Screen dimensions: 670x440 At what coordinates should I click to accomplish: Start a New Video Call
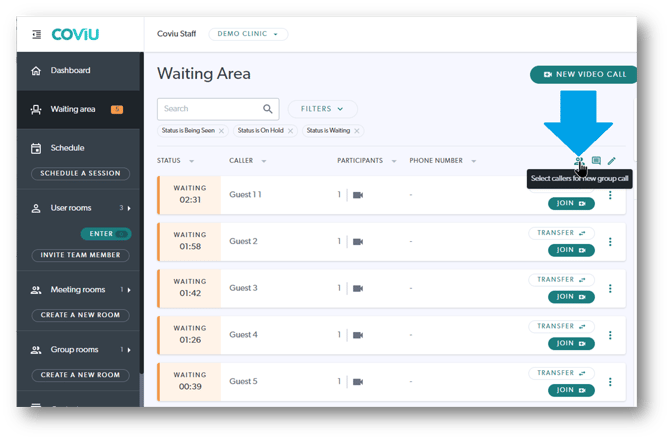coord(584,74)
